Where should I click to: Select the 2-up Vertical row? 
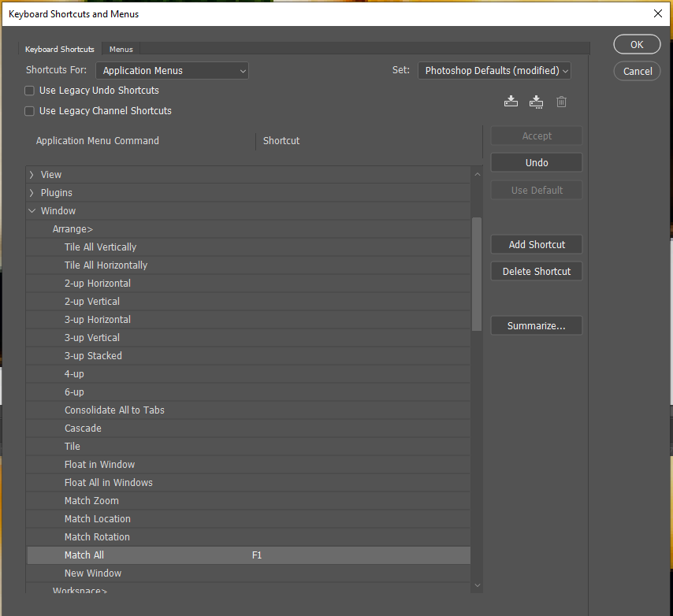click(x=248, y=302)
